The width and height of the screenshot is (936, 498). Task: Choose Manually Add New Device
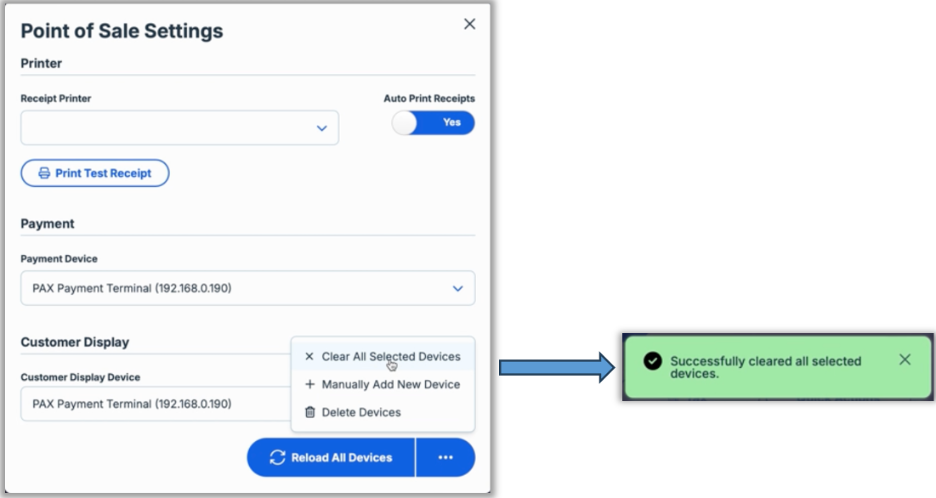(390, 384)
